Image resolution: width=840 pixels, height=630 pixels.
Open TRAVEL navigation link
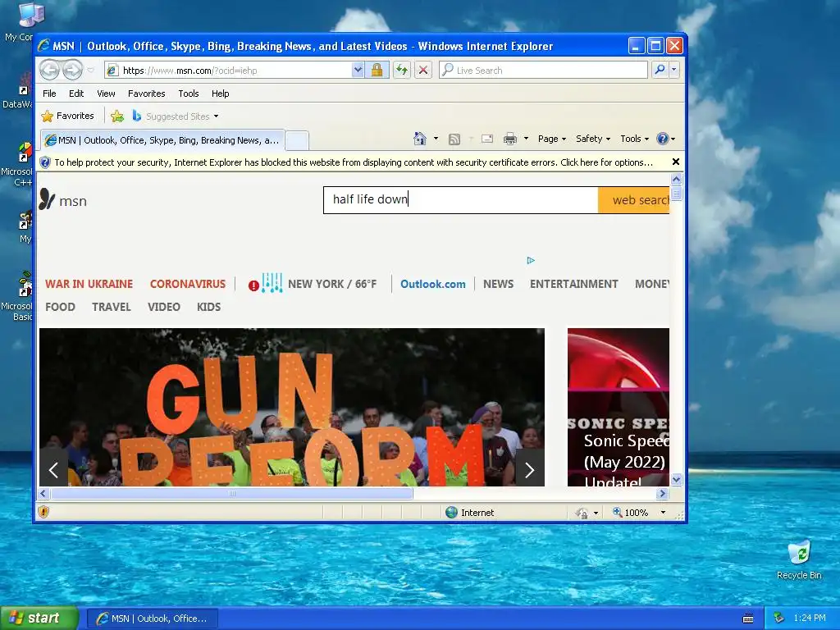click(112, 307)
